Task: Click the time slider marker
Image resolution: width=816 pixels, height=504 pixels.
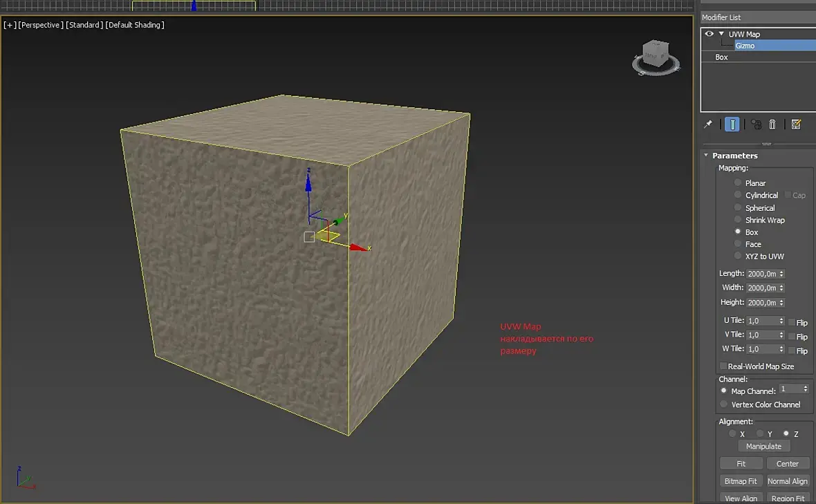Action: (194, 6)
